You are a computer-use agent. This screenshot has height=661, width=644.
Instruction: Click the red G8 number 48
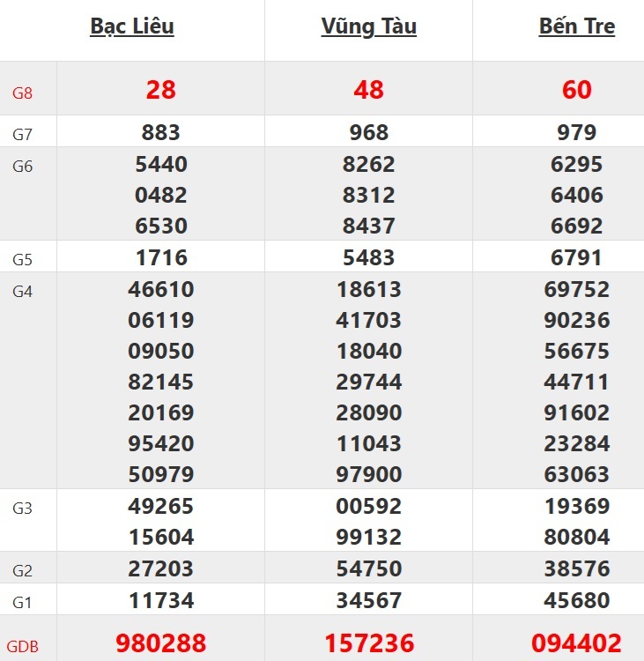tap(368, 89)
